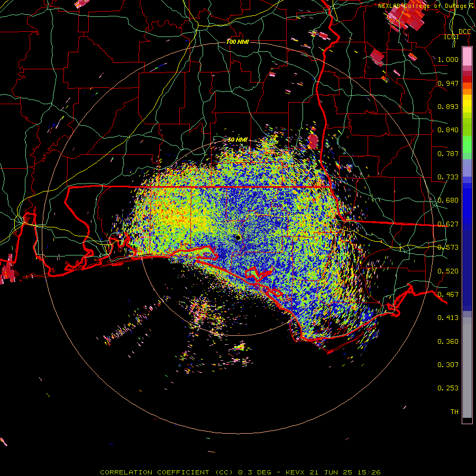
Task: Click the 0.840 color scale label
Action: click(448, 130)
